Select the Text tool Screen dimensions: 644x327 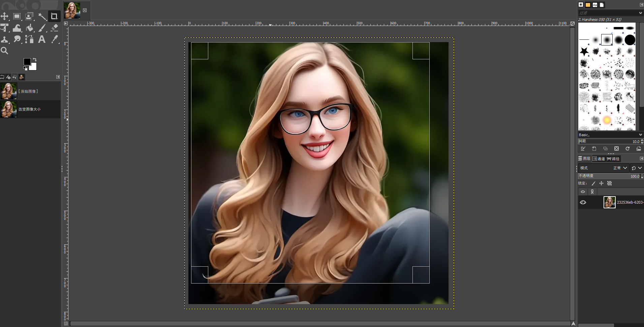click(42, 39)
